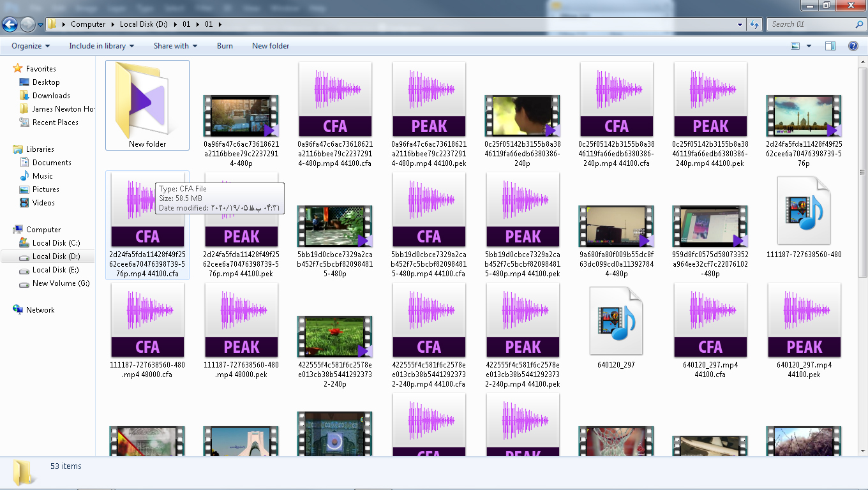Select video 422555f4c581f6c2578e...2-240p thumbnail
The width and height of the screenshot is (868, 490).
tap(335, 337)
